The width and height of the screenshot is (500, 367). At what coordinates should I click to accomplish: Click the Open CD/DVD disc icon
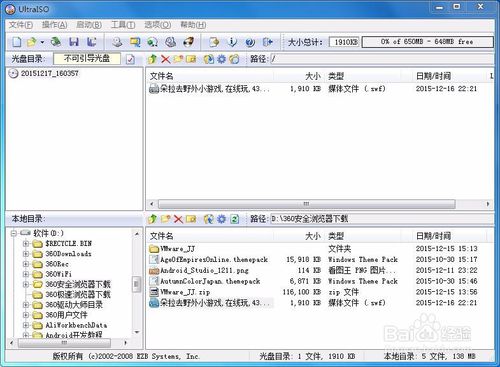tap(56, 42)
